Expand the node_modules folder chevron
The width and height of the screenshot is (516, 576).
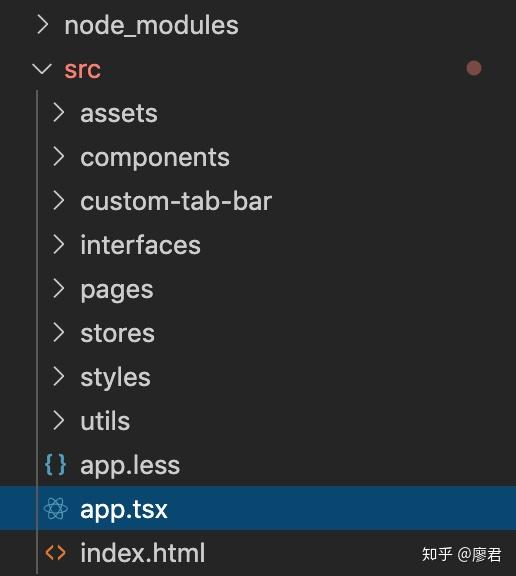pyautogui.click(x=43, y=25)
